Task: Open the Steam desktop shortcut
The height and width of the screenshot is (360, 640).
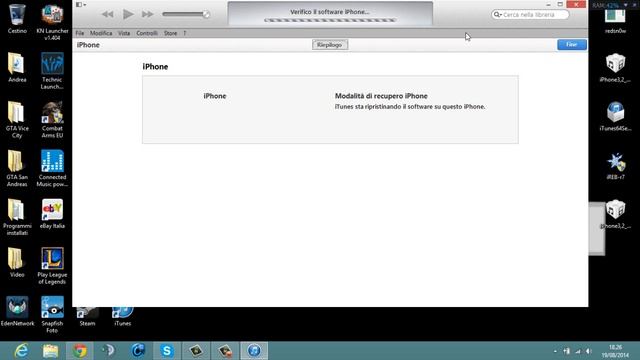Action: click(87, 317)
